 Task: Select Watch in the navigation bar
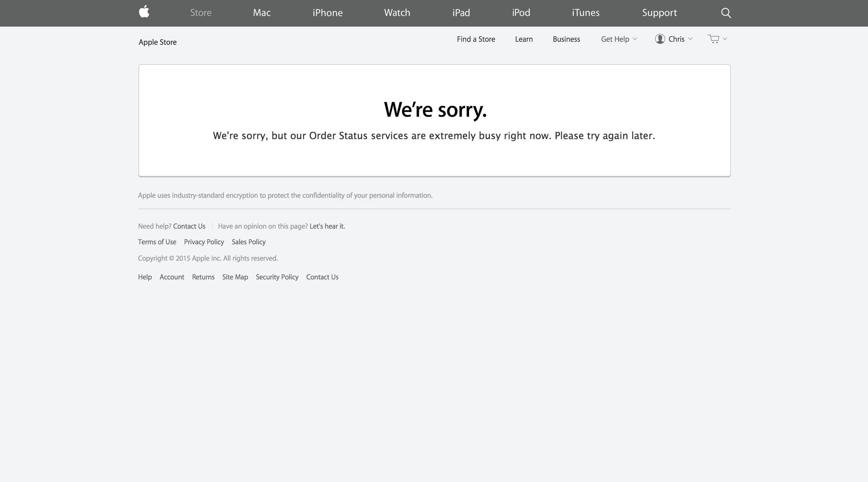(x=397, y=13)
